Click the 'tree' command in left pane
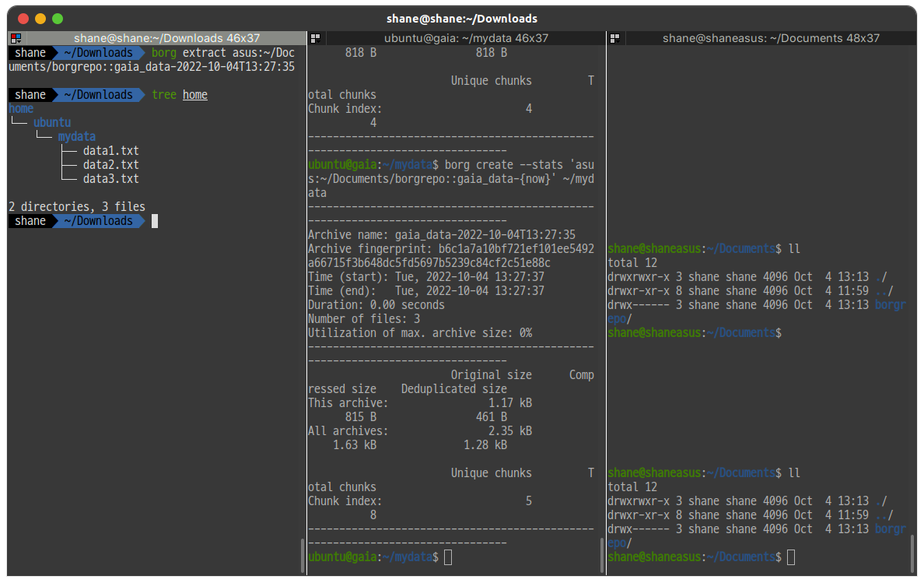The width and height of the screenshot is (924, 583). pos(164,95)
